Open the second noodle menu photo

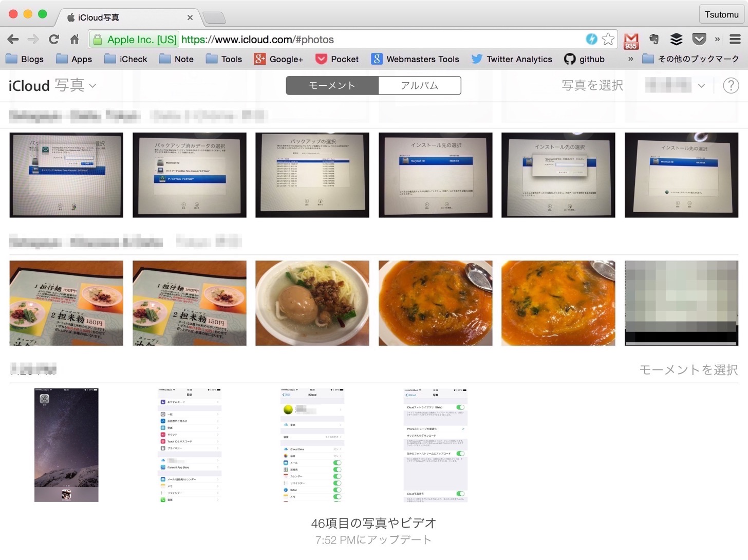190,303
